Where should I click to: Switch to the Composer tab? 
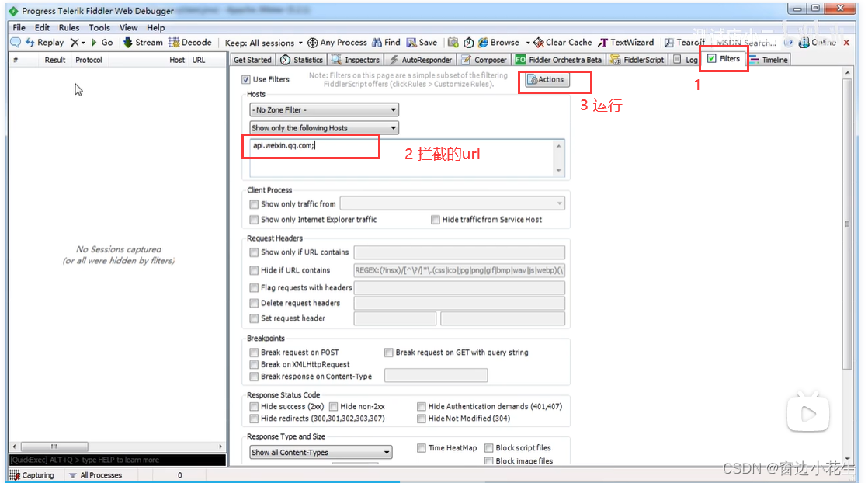click(x=484, y=60)
